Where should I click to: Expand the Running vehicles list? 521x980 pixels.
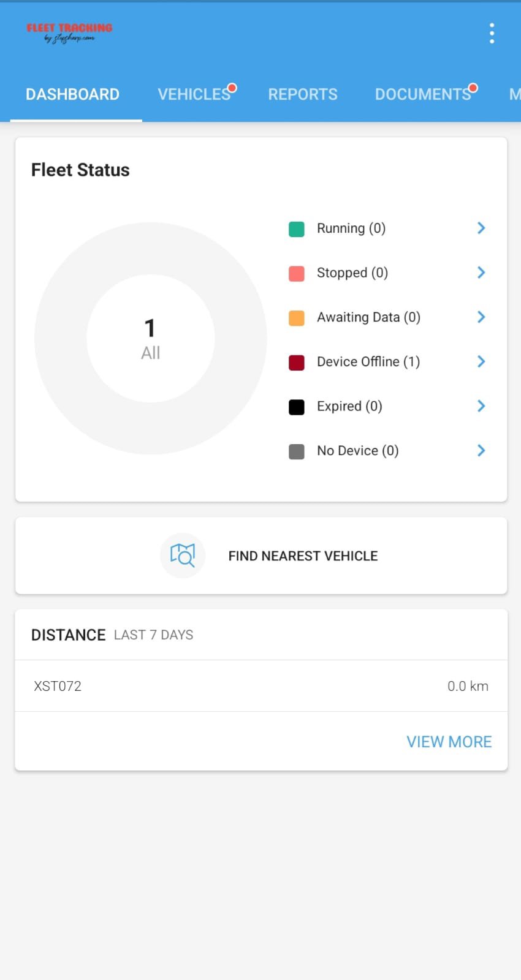pyautogui.click(x=481, y=228)
